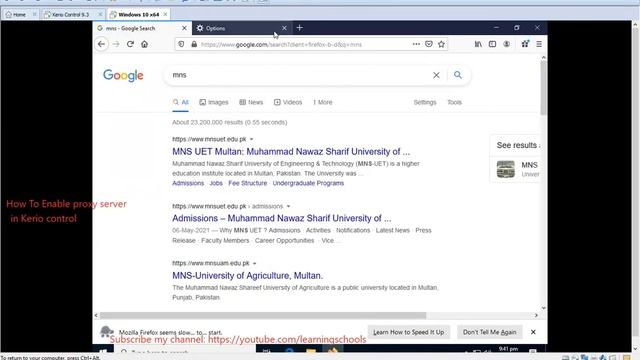This screenshot has width=640, height=360.
Task: Click Learn How to Speed It Up
Action: [x=409, y=332]
